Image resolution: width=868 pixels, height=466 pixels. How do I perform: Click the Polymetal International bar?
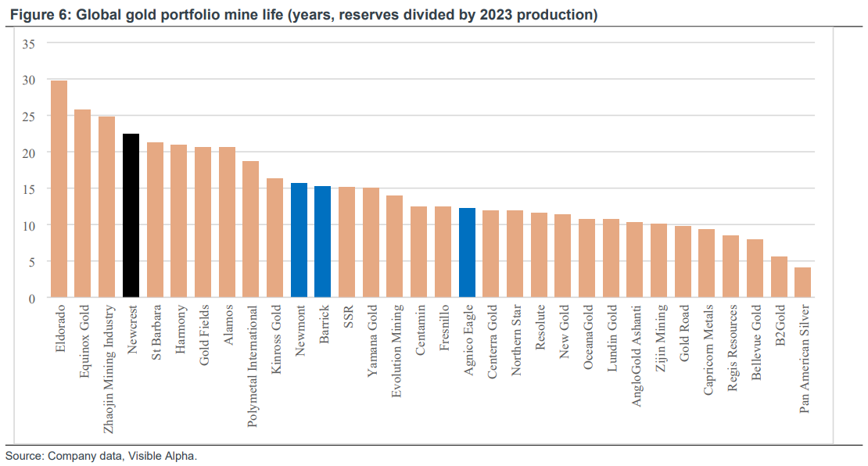click(x=251, y=230)
